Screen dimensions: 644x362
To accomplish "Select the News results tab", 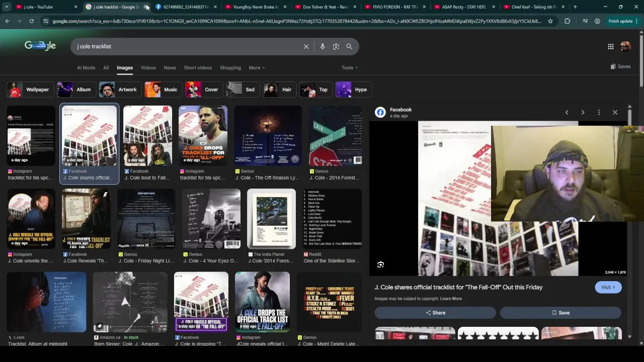I will coord(170,67).
